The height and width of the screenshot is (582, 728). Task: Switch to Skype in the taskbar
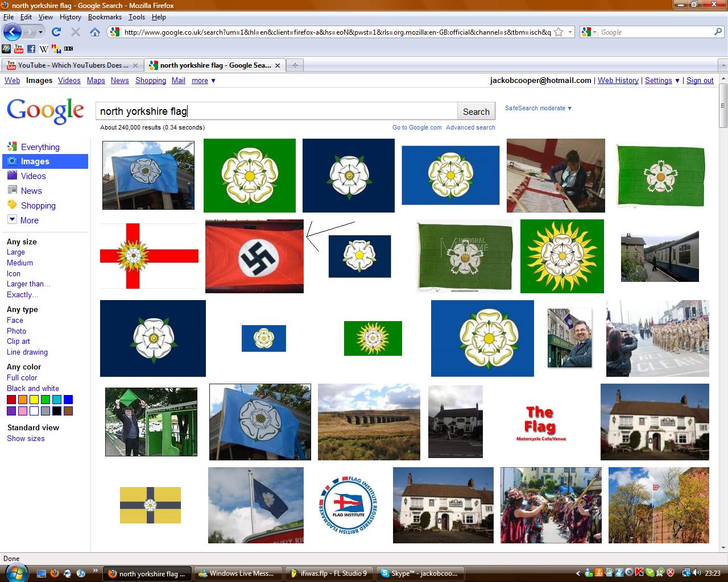point(419,573)
